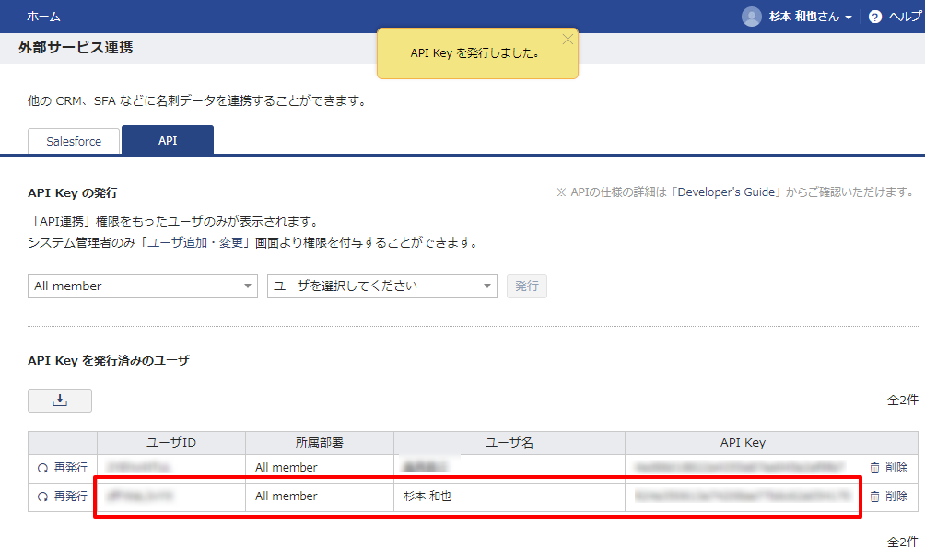Screen dimensions: 925x560
Task: Click the API Key column header
Action: (x=742, y=443)
